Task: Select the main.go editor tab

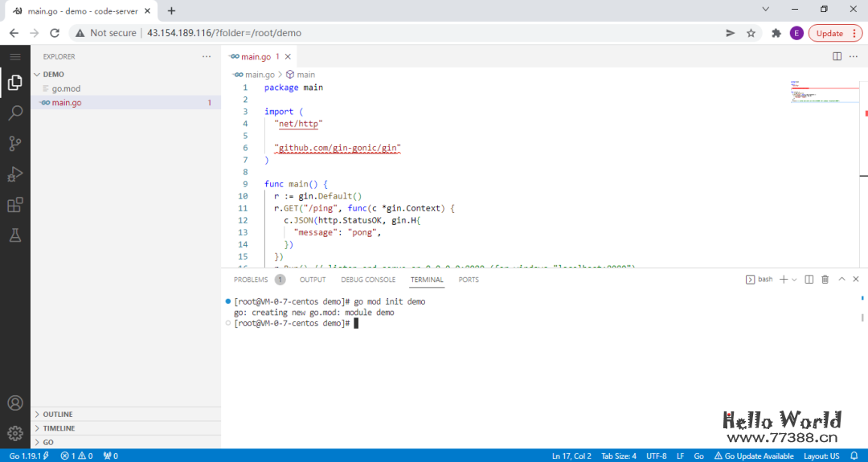Action: pyautogui.click(x=260, y=56)
